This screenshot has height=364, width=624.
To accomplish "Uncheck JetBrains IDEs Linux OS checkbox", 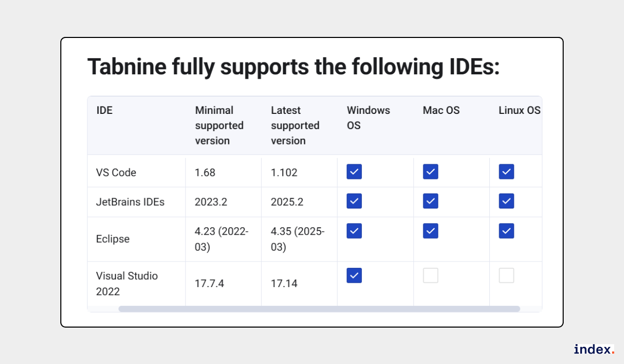I will tap(506, 201).
